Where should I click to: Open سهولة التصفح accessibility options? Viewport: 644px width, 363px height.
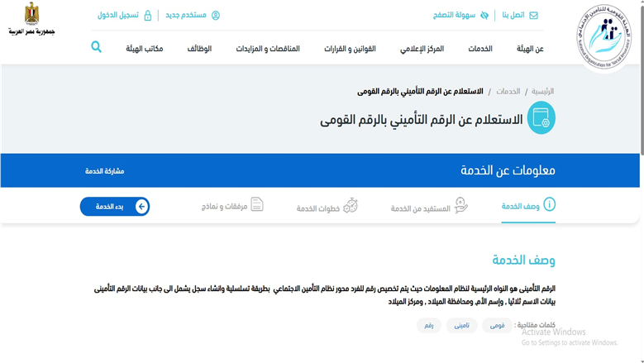[454, 15]
